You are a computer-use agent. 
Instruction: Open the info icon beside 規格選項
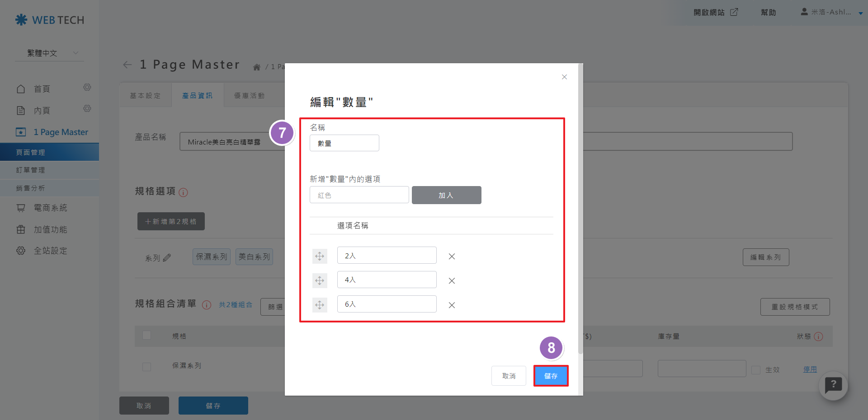(183, 192)
